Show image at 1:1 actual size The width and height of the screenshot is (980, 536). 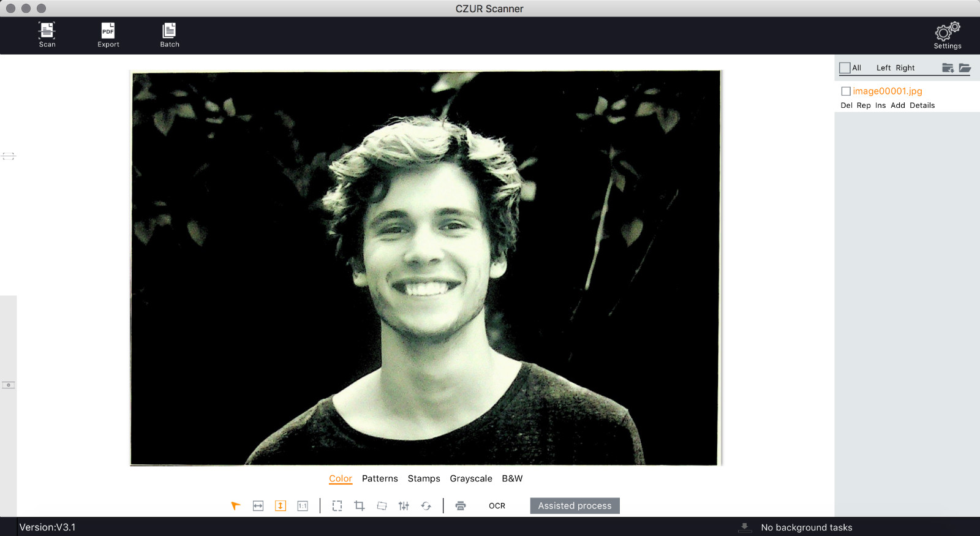click(x=303, y=505)
